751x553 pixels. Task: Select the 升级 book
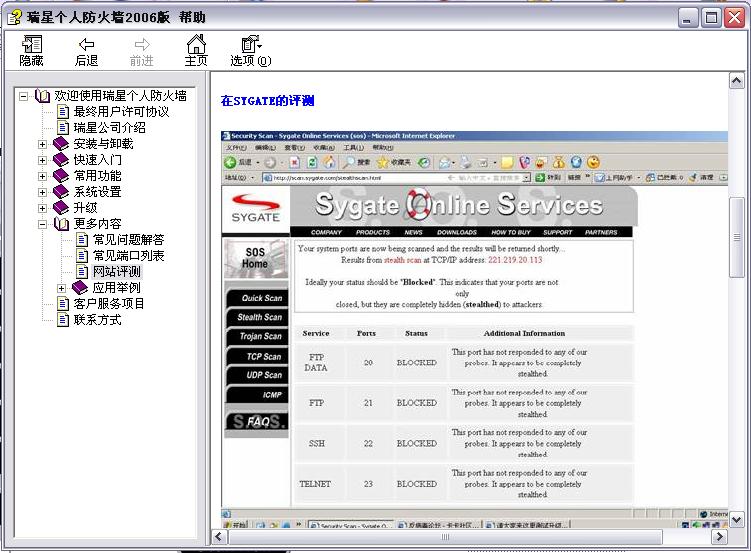tap(85, 208)
